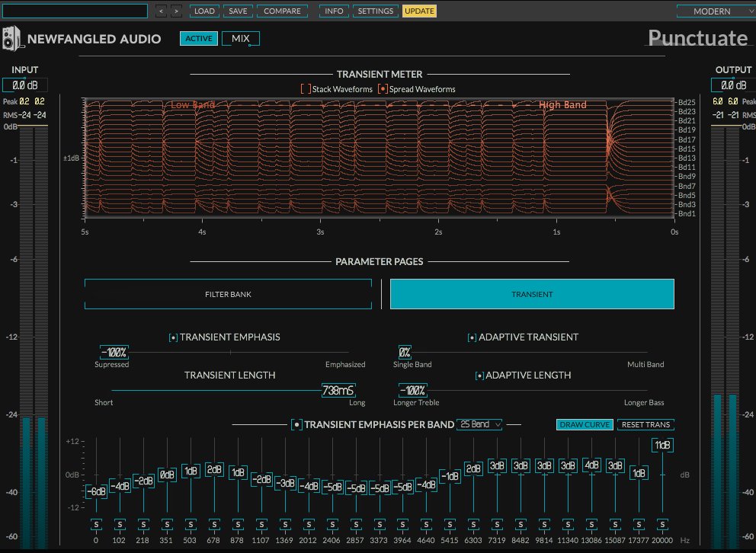
Task: Solo the 0 Hz band
Action: (97, 524)
